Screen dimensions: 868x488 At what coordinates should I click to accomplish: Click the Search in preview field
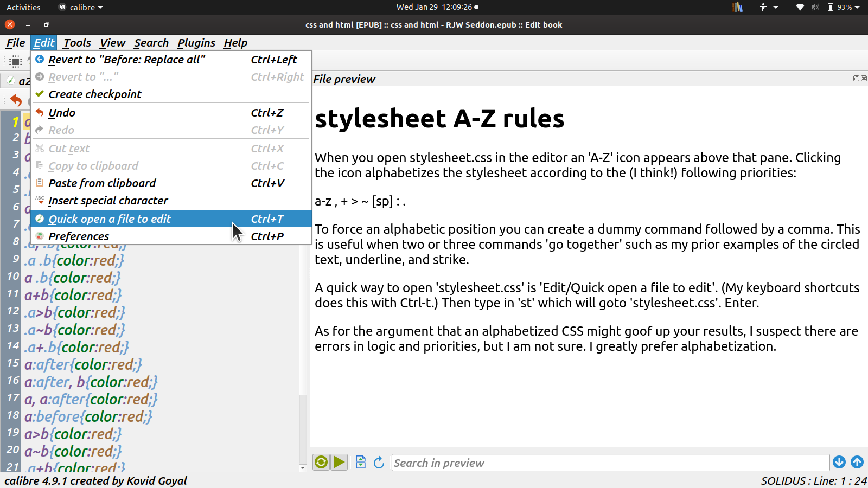pos(610,463)
